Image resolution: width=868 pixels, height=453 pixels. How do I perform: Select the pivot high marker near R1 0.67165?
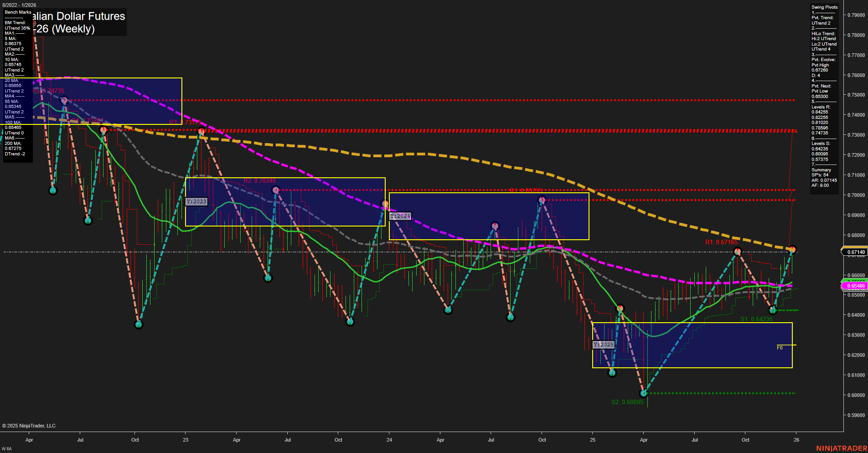(x=738, y=251)
